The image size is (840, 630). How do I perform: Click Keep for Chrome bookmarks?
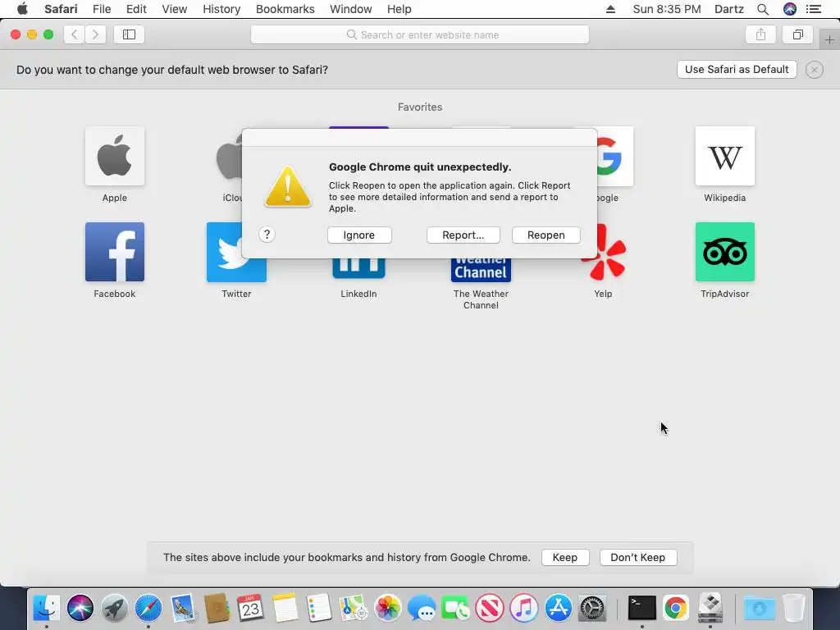pos(565,557)
